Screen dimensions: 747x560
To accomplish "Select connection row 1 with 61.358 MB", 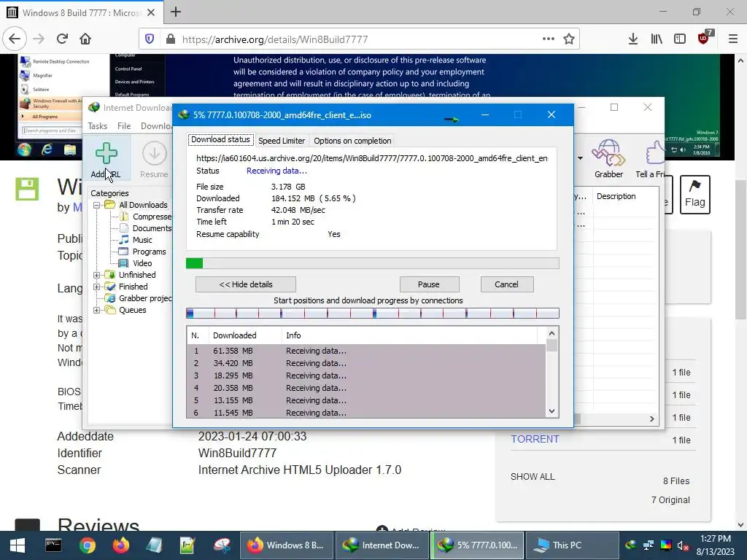I will point(366,351).
